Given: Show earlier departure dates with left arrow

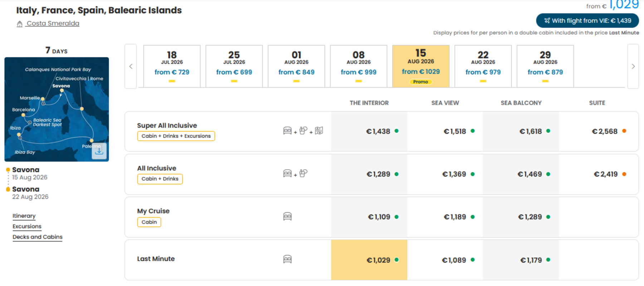Looking at the screenshot, I should point(131,66).
